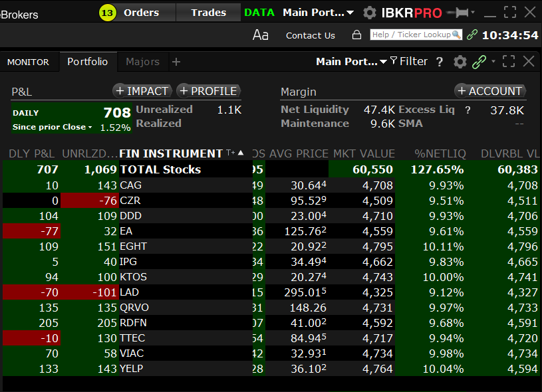Image resolution: width=542 pixels, height=392 pixels.
Task: Switch to the Majors tab
Action: coord(142,62)
